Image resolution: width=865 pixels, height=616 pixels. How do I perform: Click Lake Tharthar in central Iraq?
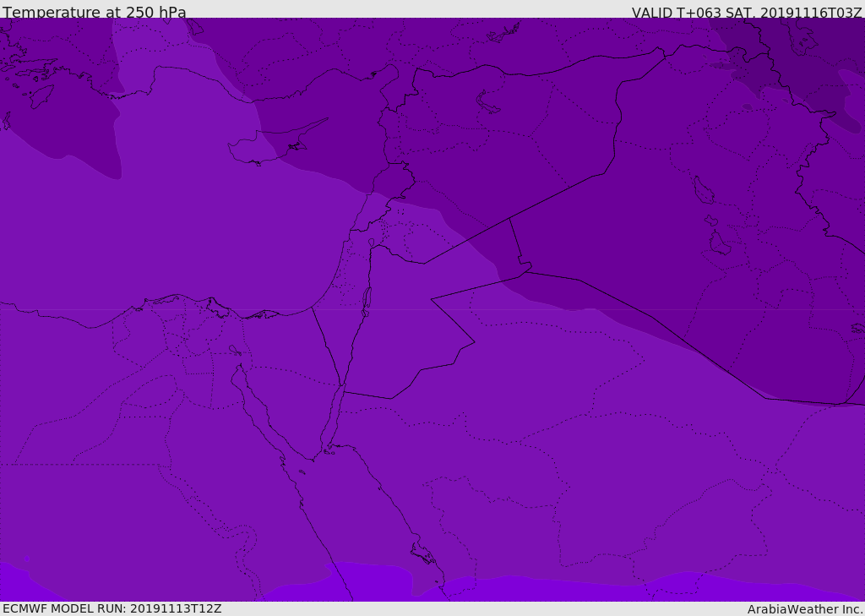click(x=702, y=191)
